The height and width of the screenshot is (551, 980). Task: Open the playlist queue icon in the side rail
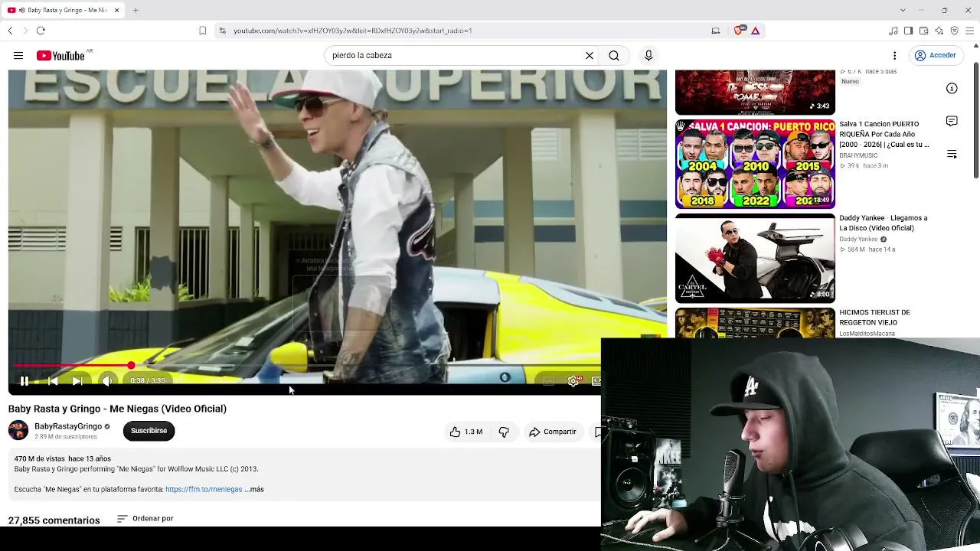coord(952,154)
